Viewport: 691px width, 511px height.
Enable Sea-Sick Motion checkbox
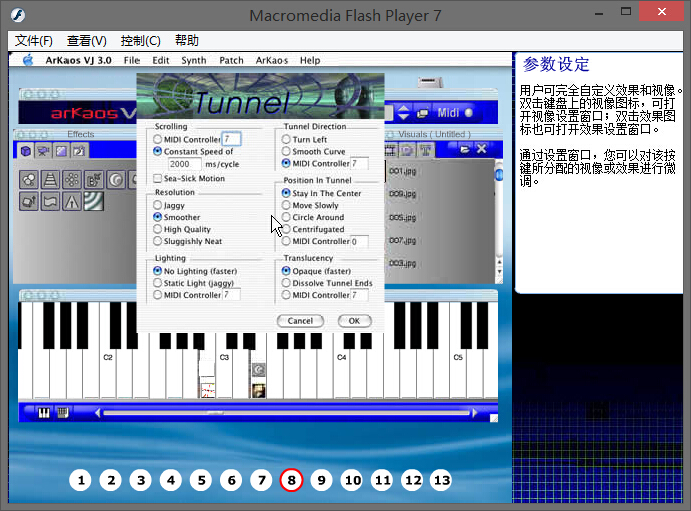[x=157, y=178]
